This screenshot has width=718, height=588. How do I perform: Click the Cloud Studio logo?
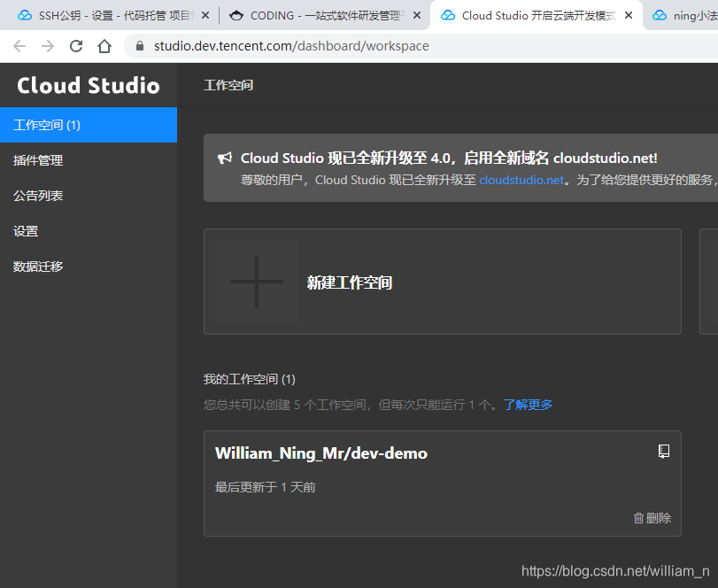click(x=89, y=85)
